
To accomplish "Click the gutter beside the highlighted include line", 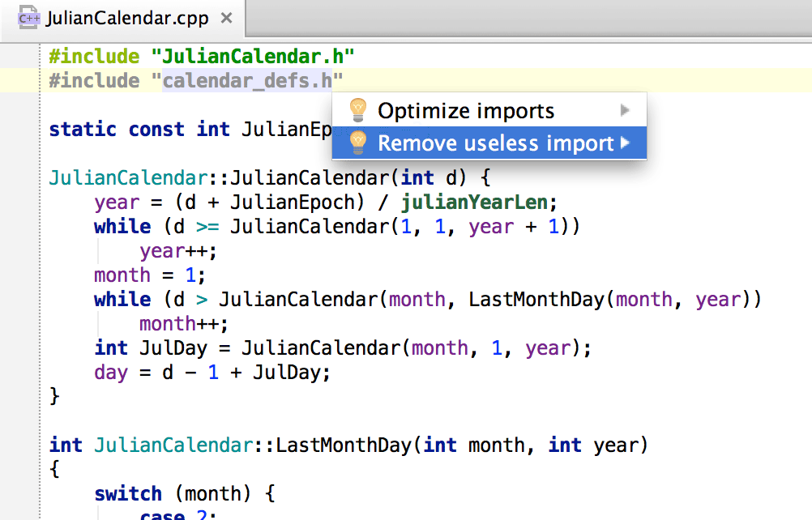I will (x=19, y=80).
